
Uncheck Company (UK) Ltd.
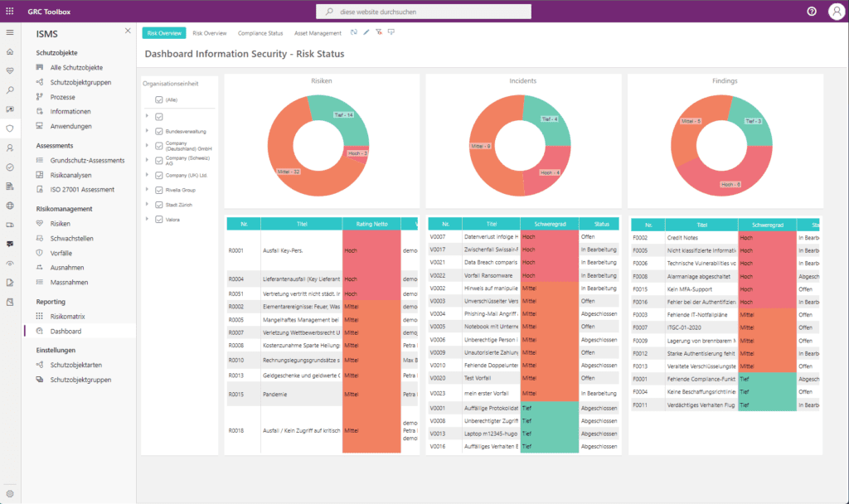point(158,176)
